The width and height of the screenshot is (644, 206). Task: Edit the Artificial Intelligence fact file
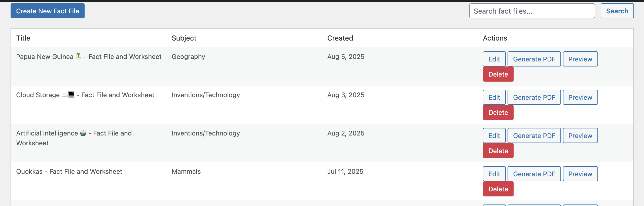[x=493, y=135]
